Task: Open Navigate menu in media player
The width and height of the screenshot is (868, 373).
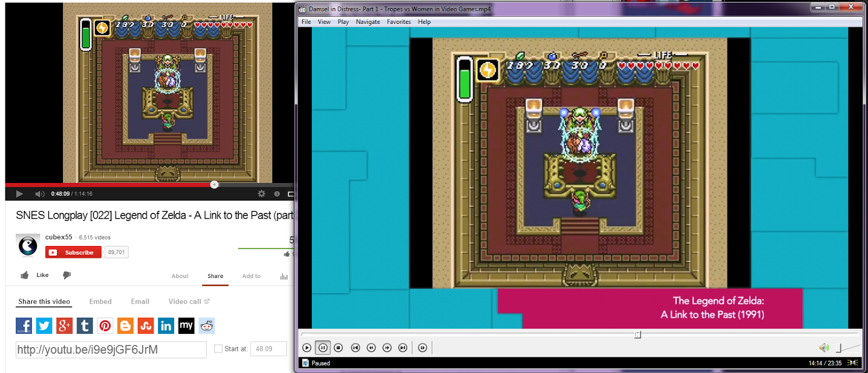Action: (x=368, y=22)
